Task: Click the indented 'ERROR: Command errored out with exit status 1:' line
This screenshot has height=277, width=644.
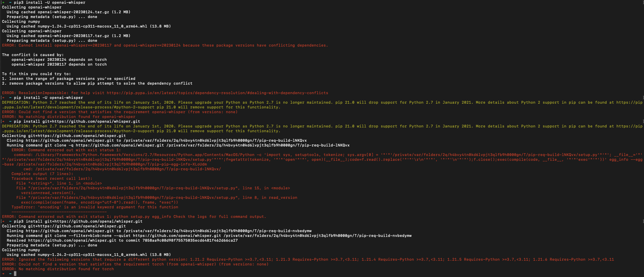Action: (x=66, y=150)
